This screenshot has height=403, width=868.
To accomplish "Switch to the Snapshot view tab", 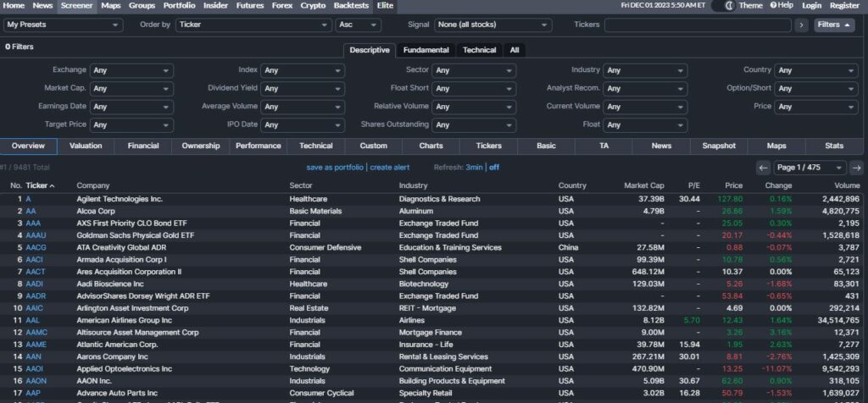I will pyautogui.click(x=719, y=146).
